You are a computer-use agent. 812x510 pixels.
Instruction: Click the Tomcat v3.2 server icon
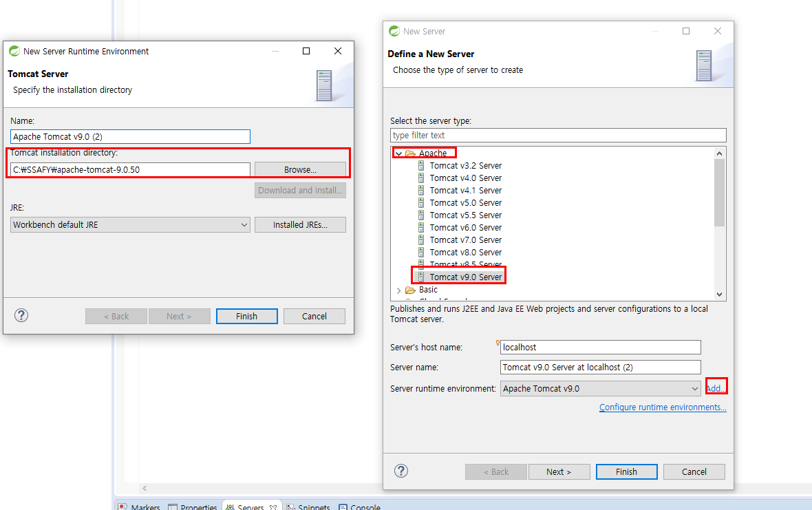click(421, 166)
